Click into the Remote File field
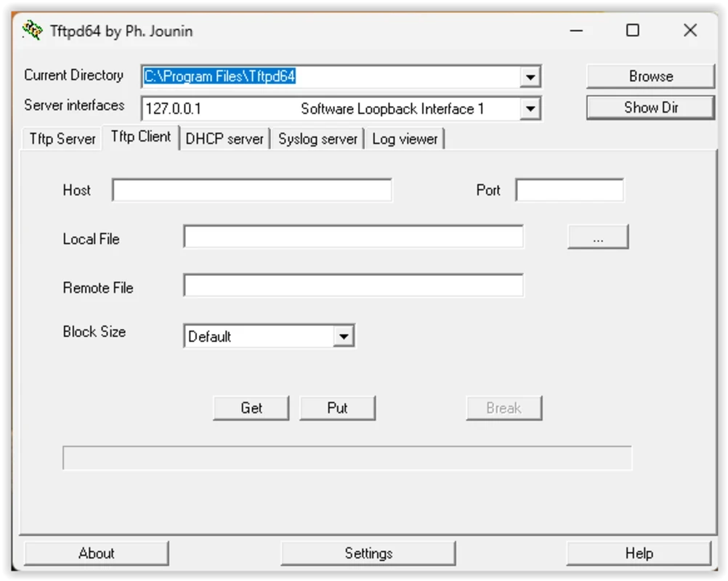 354,285
